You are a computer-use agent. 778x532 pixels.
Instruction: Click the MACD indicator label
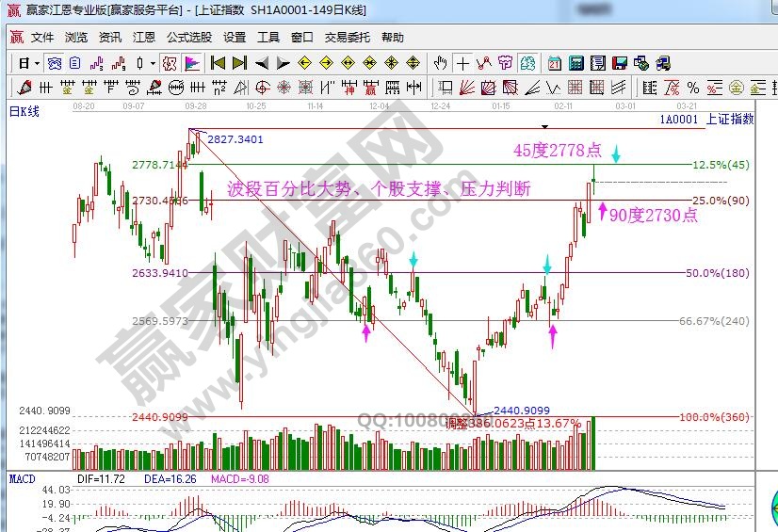pyautogui.click(x=22, y=479)
